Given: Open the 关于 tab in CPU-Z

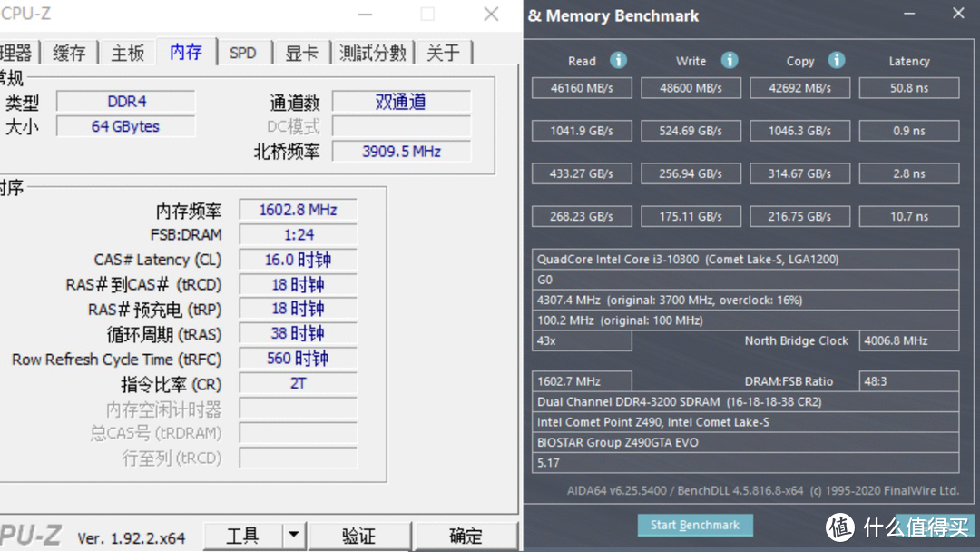Looking at the screenshot, I should coord(443,53).
